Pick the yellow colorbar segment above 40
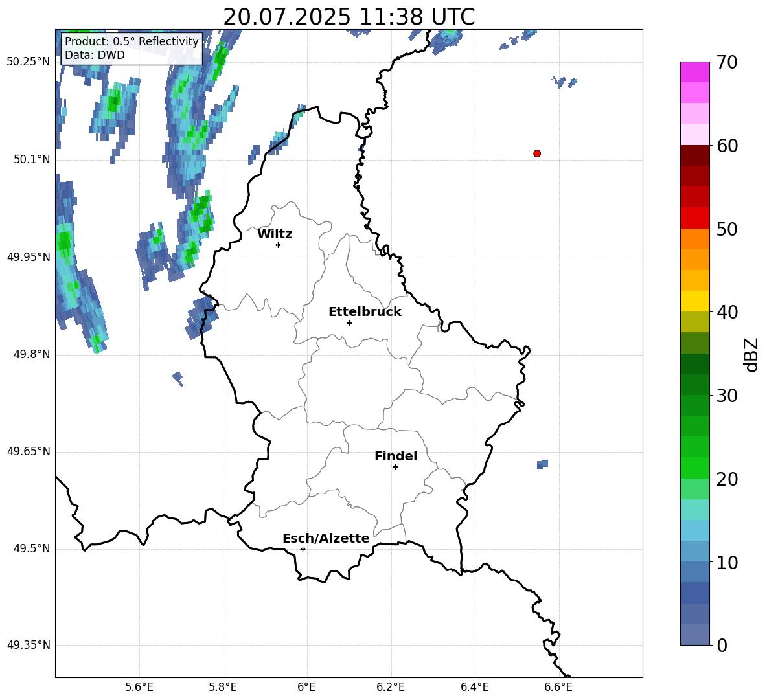Screen dimensions: 767x700 pos(694,301)
